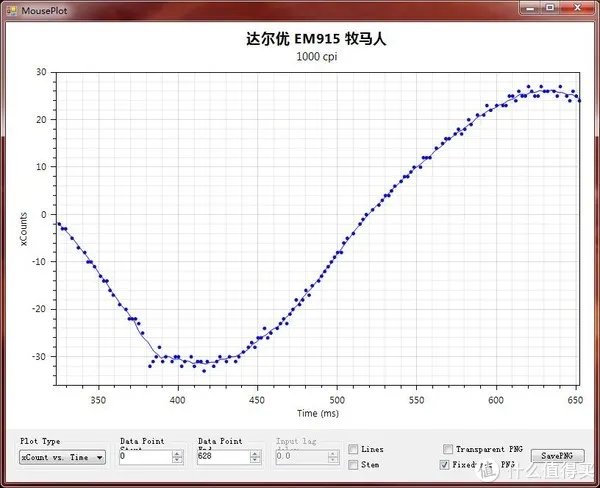Focus the Data Point Start field
The height and width of the screenshot is (488, 600).
pos(145,457)
